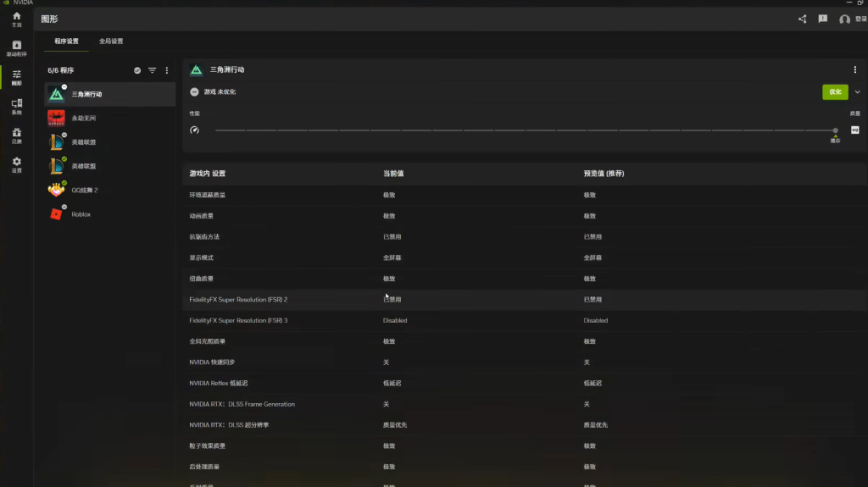
Task: Click current value 全屏幕 of 显示模式
Action: (x=392, y=257)
